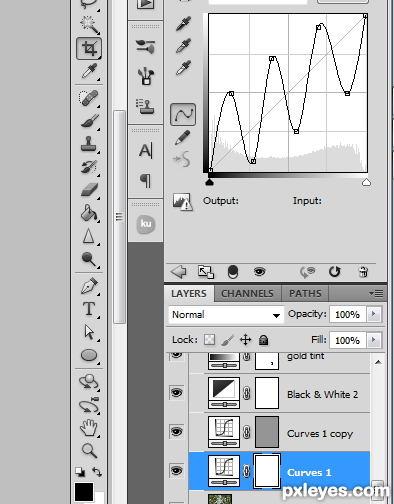The height and width of the screenshot is (504, 394).
Task: Open the Normal blend mode dropdown
Action: pyautogui.click(x=226, y=314)
